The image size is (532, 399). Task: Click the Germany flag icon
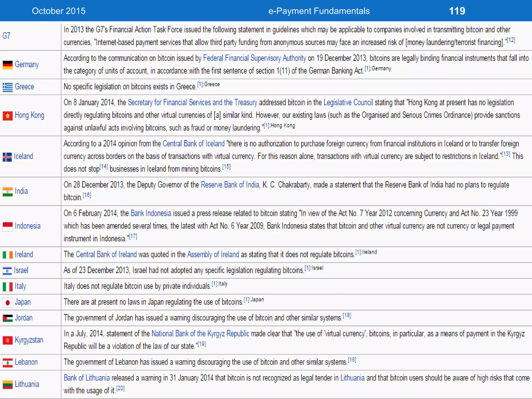[8, 65]
